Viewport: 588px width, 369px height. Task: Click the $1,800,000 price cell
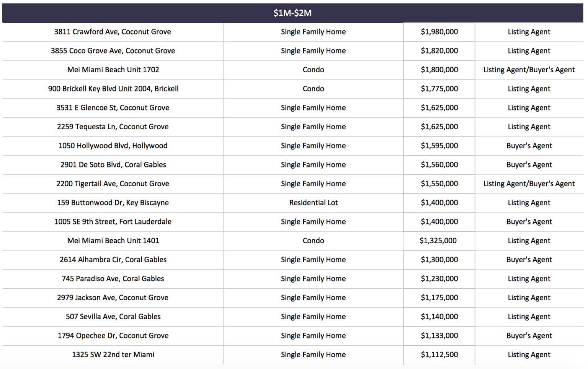pyautogui.click(x=439, y=70)
